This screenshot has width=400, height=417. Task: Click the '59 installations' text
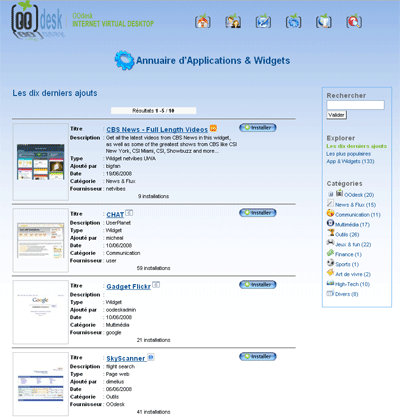pyautogui.click(x=153, y=268)
